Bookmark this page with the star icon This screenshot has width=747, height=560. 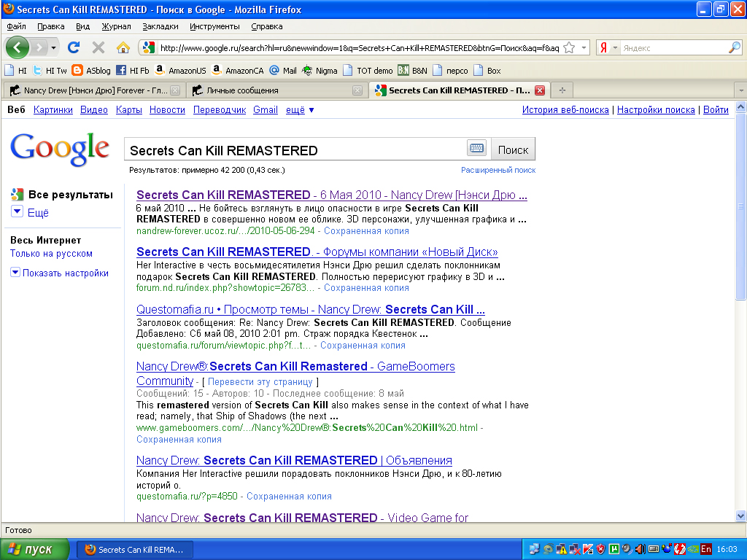pos(569,47)
